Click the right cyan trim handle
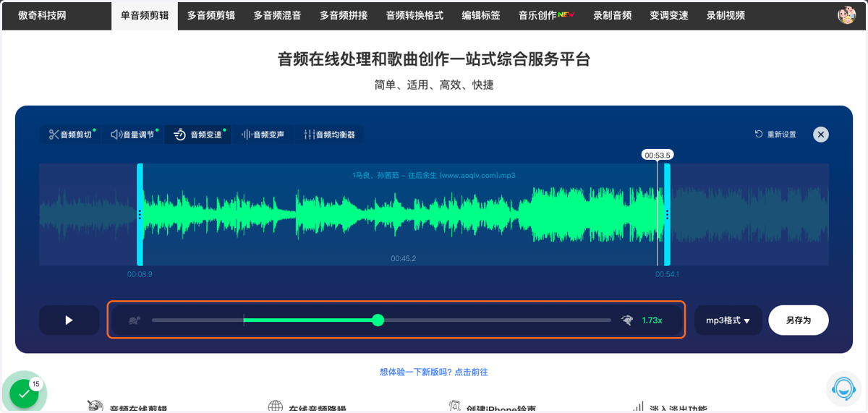Screen dimensions: 868x413 pos(667,214)
